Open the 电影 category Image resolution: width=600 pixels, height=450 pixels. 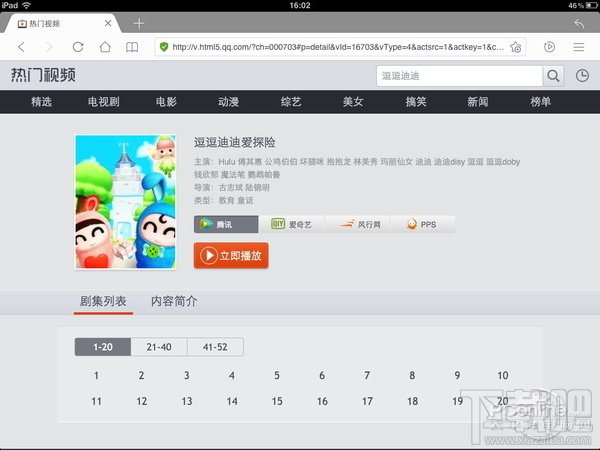coord(166,102)
